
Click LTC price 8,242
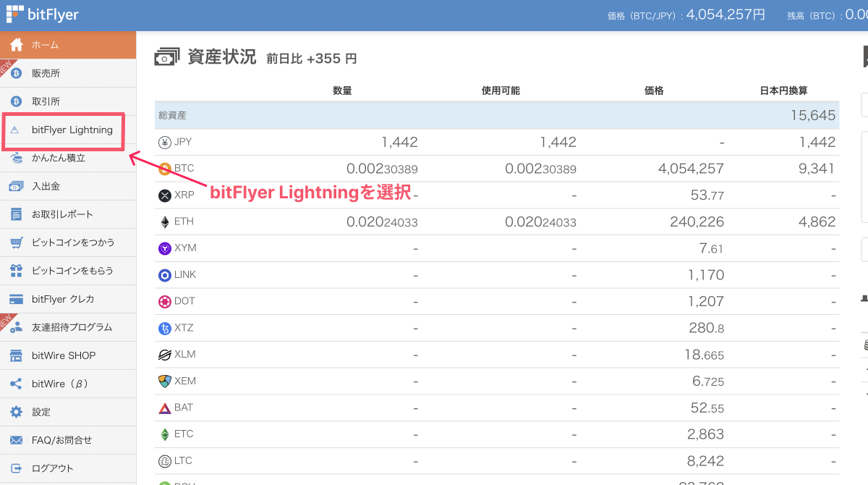[x=707, y=460]
